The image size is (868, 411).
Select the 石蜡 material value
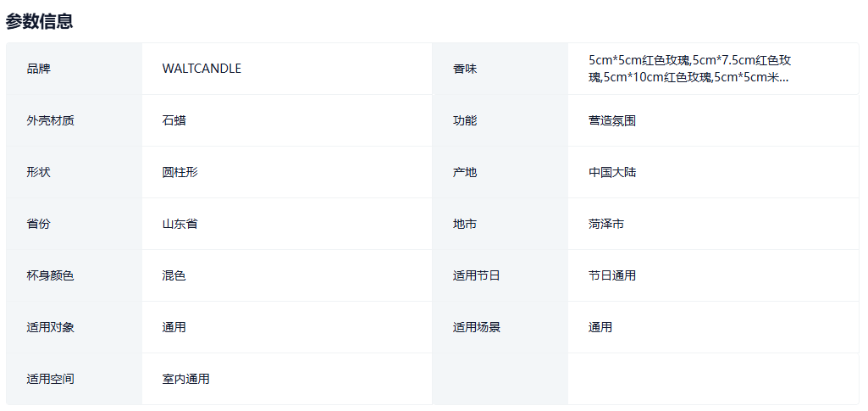[x=174, y=120]
